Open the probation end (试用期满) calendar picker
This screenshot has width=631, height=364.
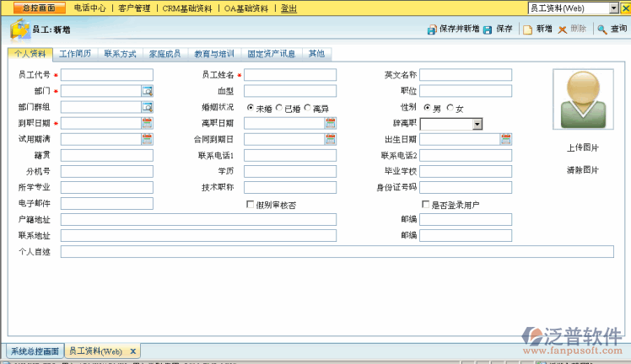148,139
